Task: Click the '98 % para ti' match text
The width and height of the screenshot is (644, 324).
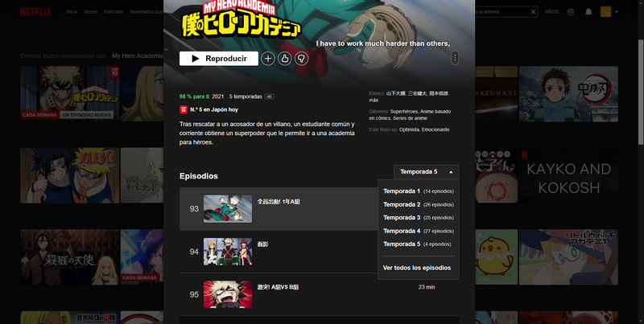Action: (x=194, y=96)
